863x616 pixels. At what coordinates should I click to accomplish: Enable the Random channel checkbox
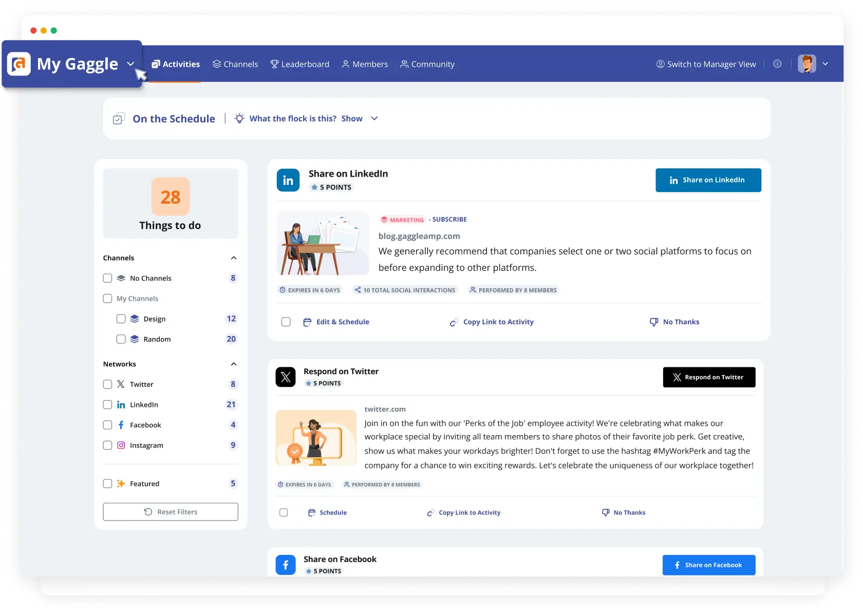pos(121,339)
